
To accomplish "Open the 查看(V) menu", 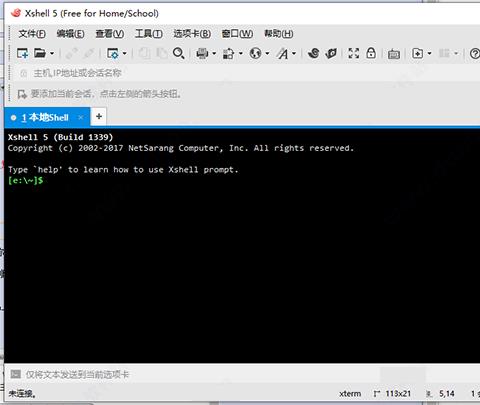I will click(x=110, y=34).
